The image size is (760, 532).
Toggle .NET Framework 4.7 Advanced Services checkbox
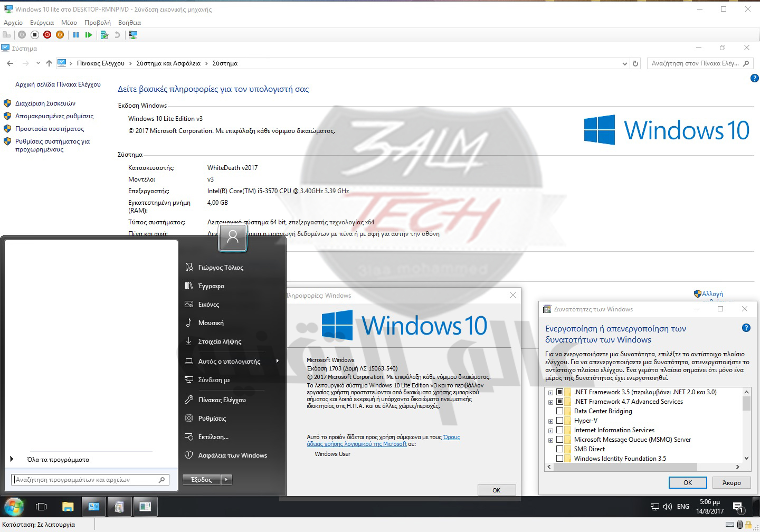pyautogui.click(x=560, y=402)
